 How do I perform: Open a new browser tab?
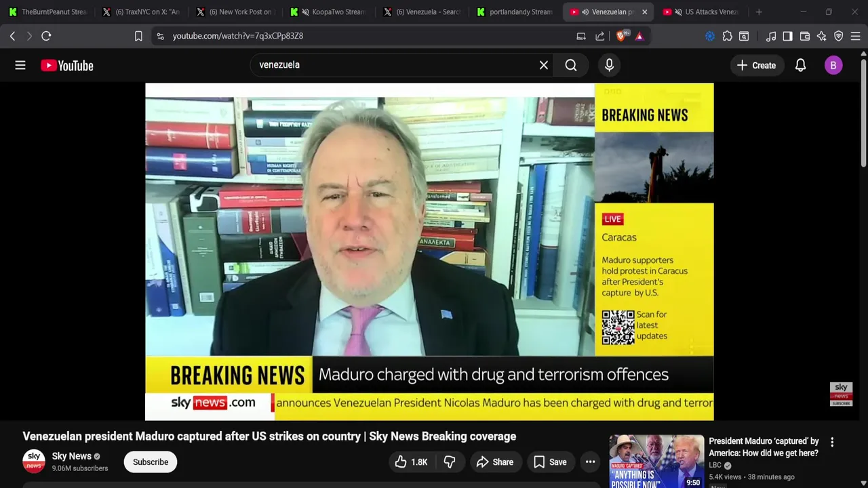pyautogui.click(x=759, y=12)
